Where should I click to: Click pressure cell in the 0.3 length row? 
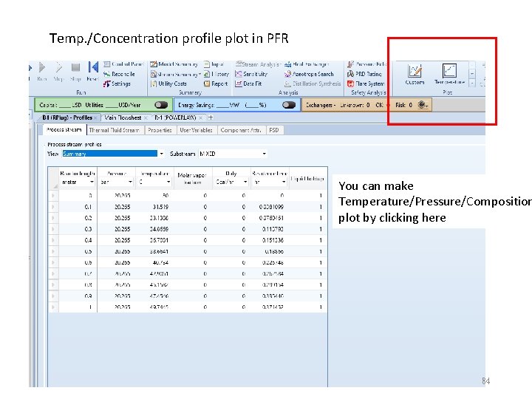117,229
